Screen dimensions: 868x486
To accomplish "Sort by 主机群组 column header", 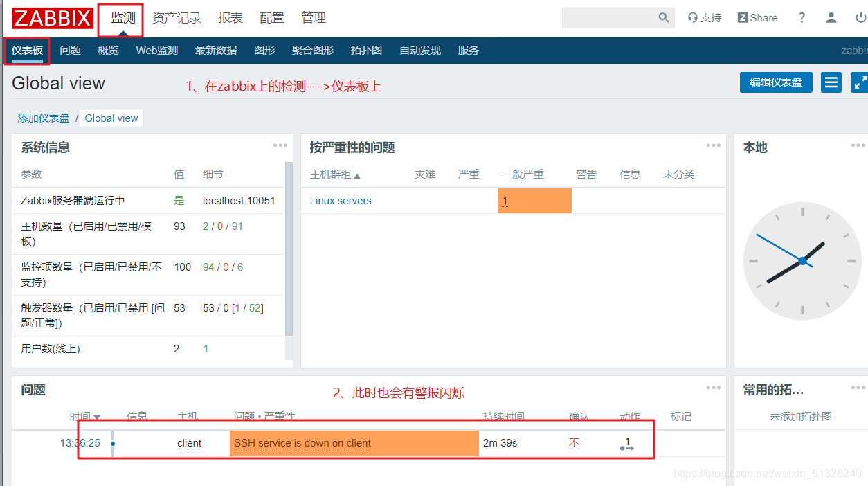I will (x=335, y=174).
